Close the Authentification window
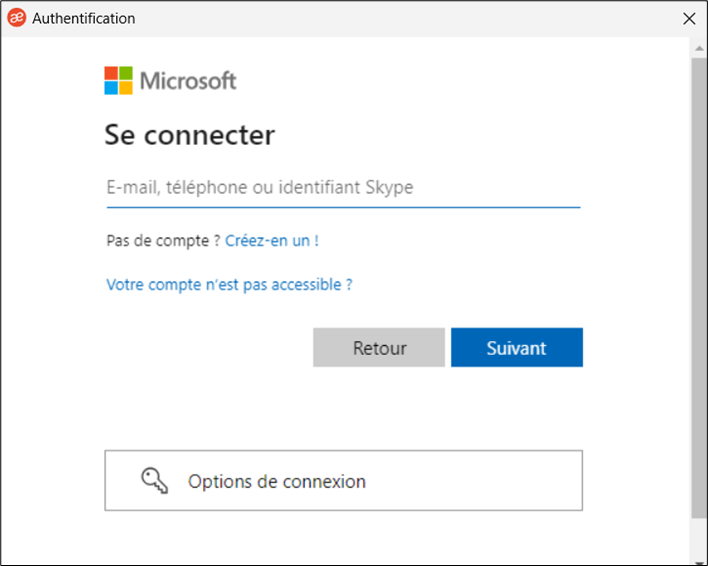Viewport: 708px width, 566px height. pyautogui.click(x=689, y=19)
